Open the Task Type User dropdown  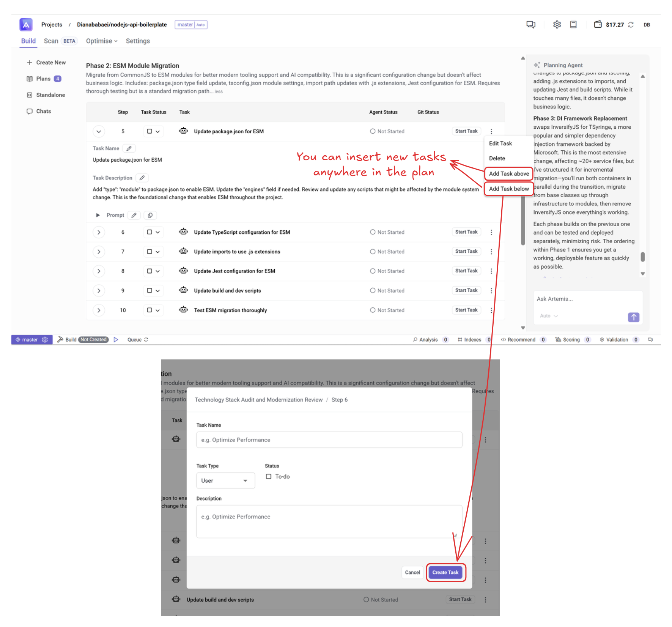tap(225, 480)
